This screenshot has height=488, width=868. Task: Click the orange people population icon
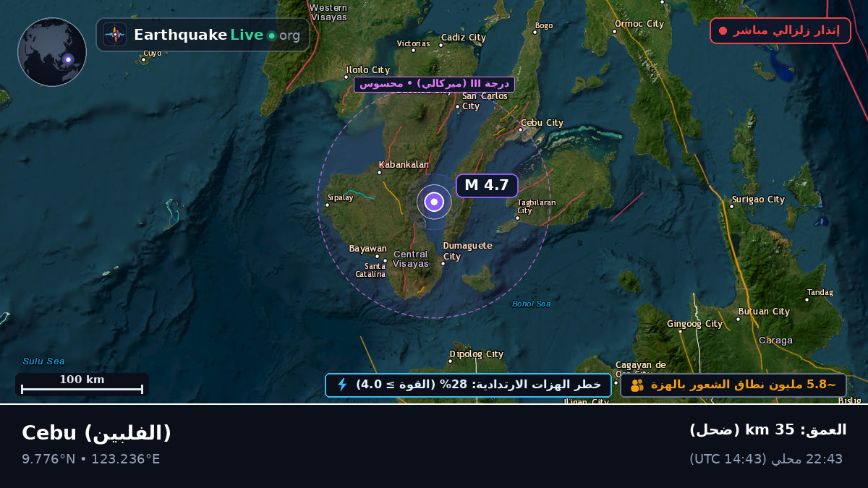click(x=637, y=385)
